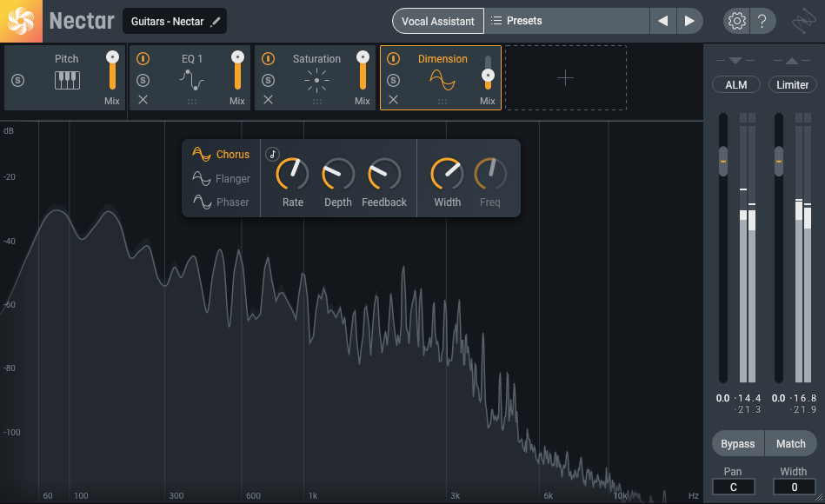Screen dimensions: 825x504
Task: Toggle the ALM button
Action: click(735, 84)
